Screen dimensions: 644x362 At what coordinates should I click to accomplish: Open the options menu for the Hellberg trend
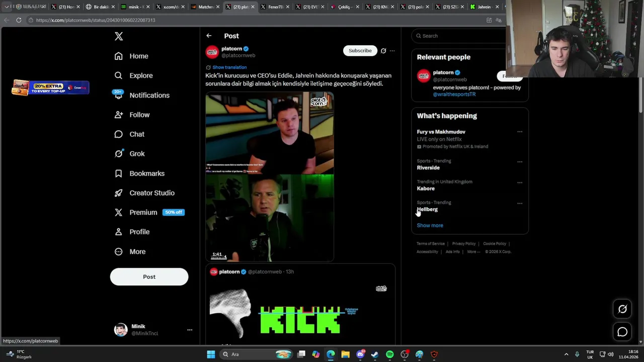point(520,204)
